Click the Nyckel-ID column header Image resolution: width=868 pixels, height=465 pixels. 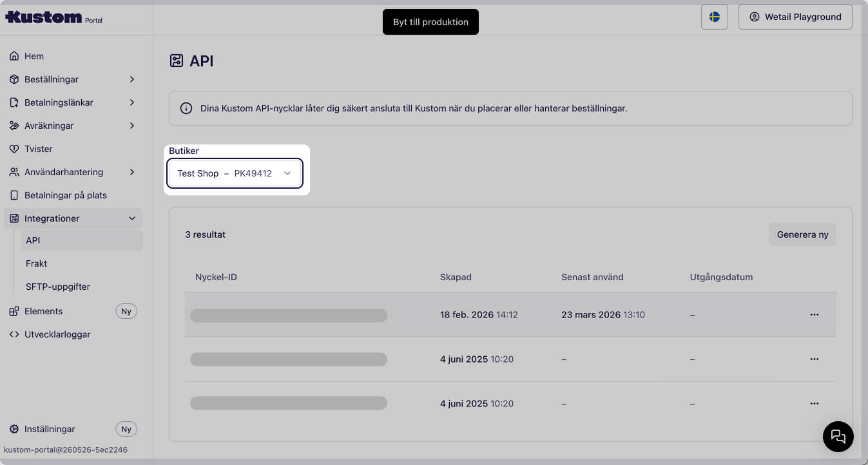(217, 277)
